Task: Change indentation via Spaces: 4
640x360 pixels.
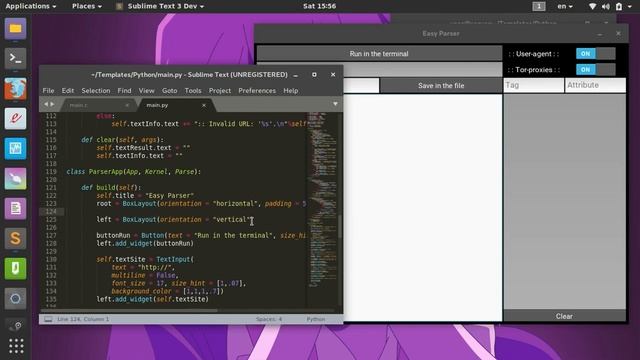Action: coord(269,319)
